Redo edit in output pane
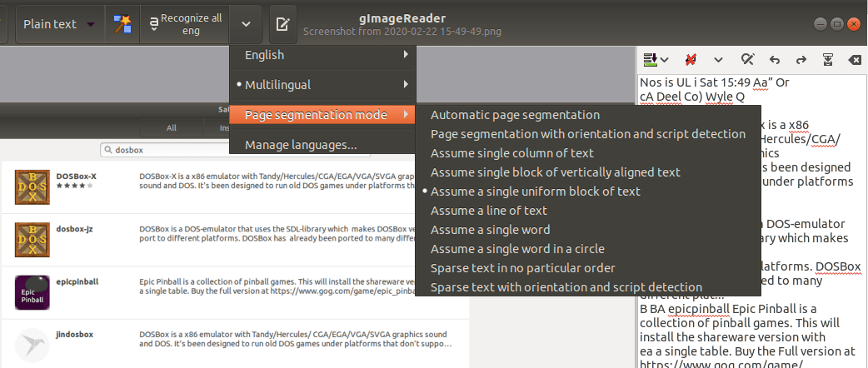The width and height of the screenshot is (868, 368). (x=801, y=59)
